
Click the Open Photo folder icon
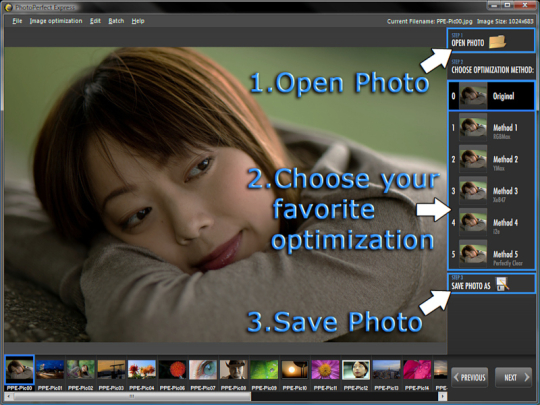(x=497, y=42)
